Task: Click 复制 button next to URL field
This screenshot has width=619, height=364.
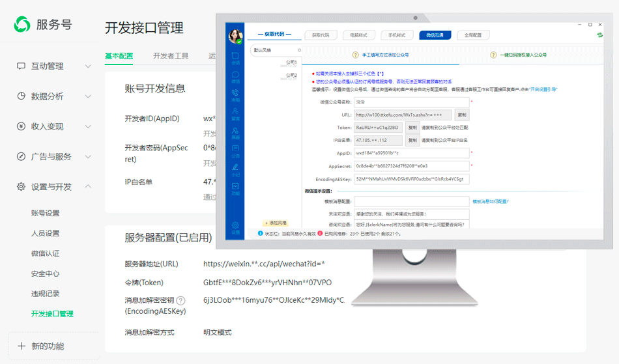Action: pos(462,115)
